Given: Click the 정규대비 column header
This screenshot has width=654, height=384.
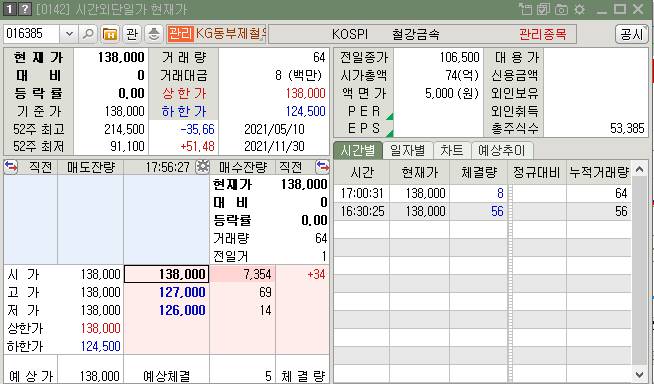Looking at the screenshot, I should (536, 172).
